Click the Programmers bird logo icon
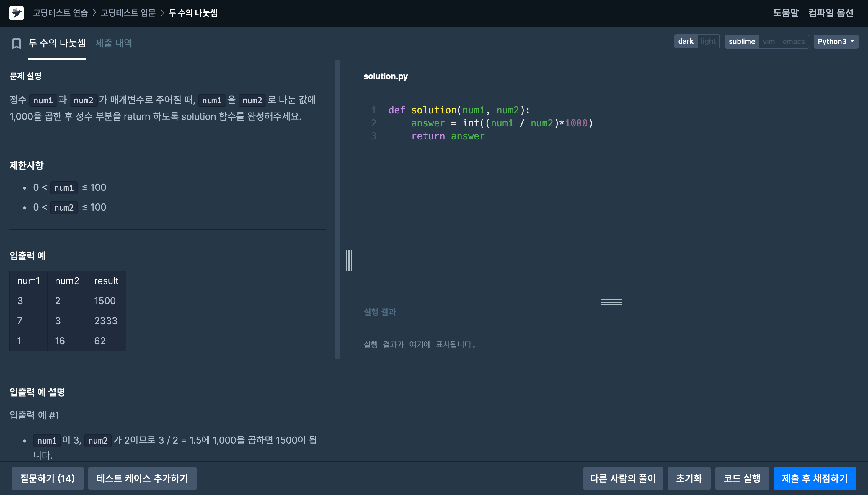Image resolution: width=868 pixels, height=495 pixels. coord(16,13)
